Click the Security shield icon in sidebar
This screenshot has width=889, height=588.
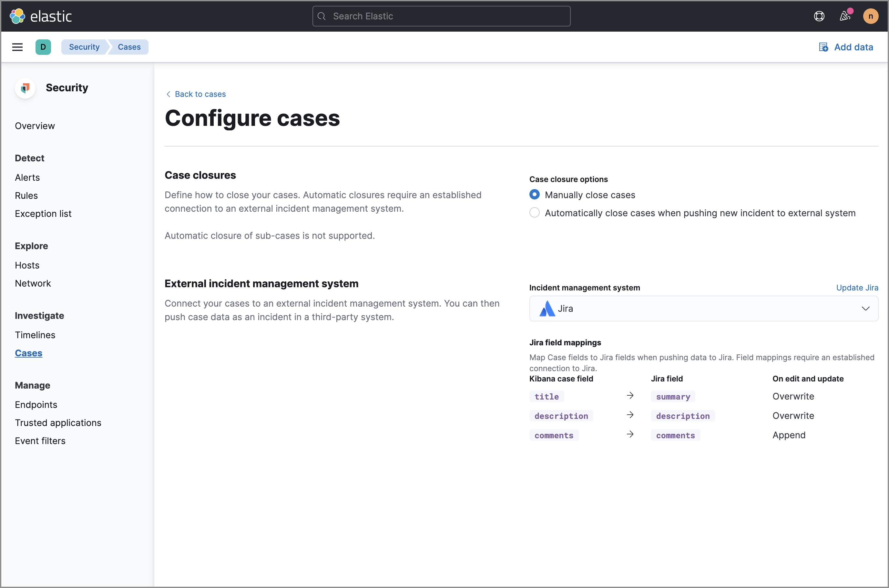click(x=25, y=88)
